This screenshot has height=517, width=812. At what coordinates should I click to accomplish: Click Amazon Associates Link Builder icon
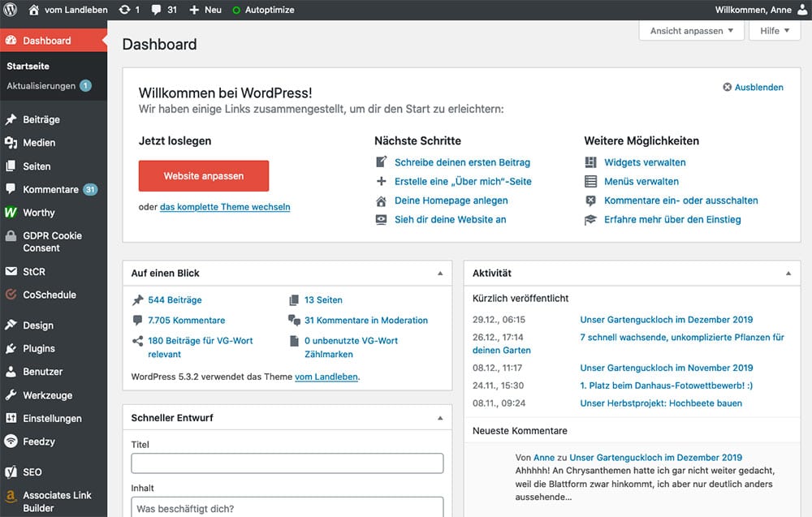pos(11,496)
